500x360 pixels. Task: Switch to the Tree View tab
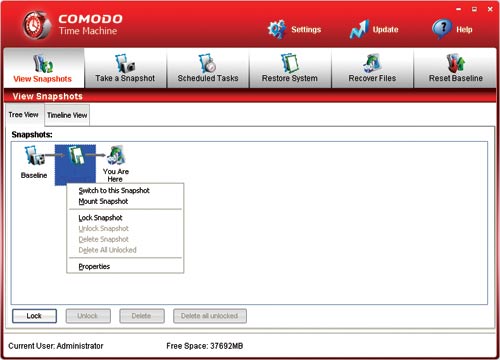[23, 115]
